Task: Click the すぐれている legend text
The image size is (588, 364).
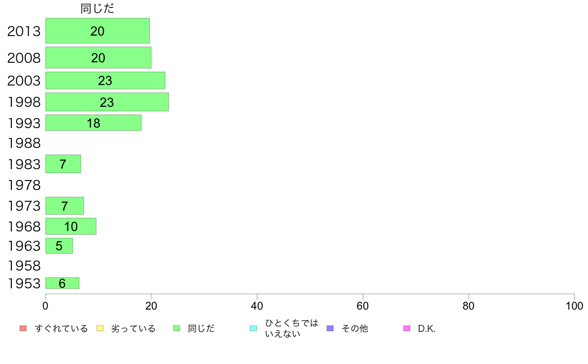Action: 61,328
